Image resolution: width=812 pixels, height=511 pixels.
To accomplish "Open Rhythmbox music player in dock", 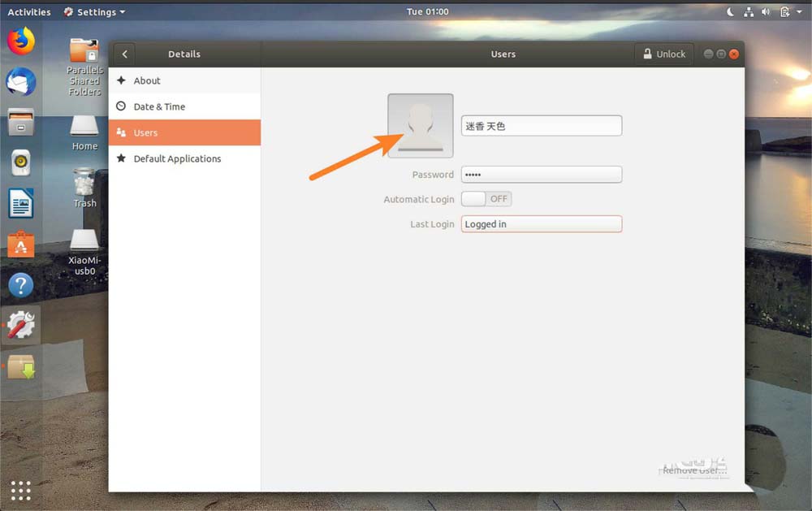I will 21,162.
